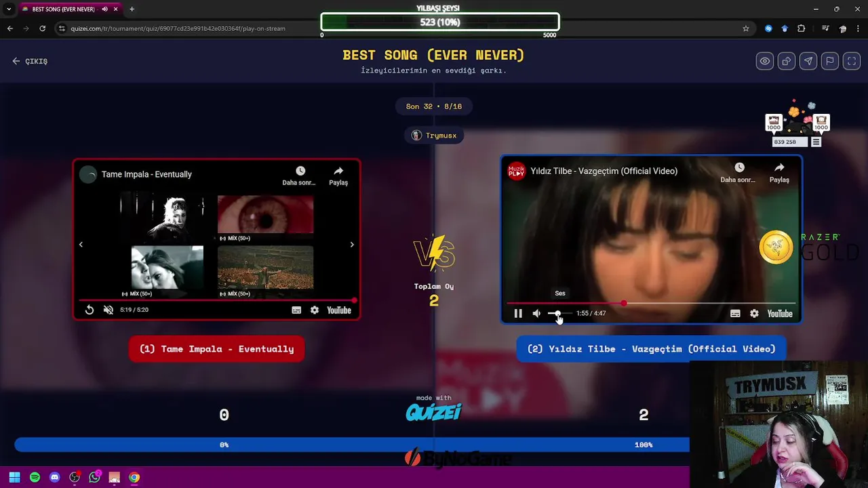Image resolution: width=868 pixels, height=488 pixels.
Task: Click YouTube logo on Yıldız Tilbe player
Action: click(780, 313)
